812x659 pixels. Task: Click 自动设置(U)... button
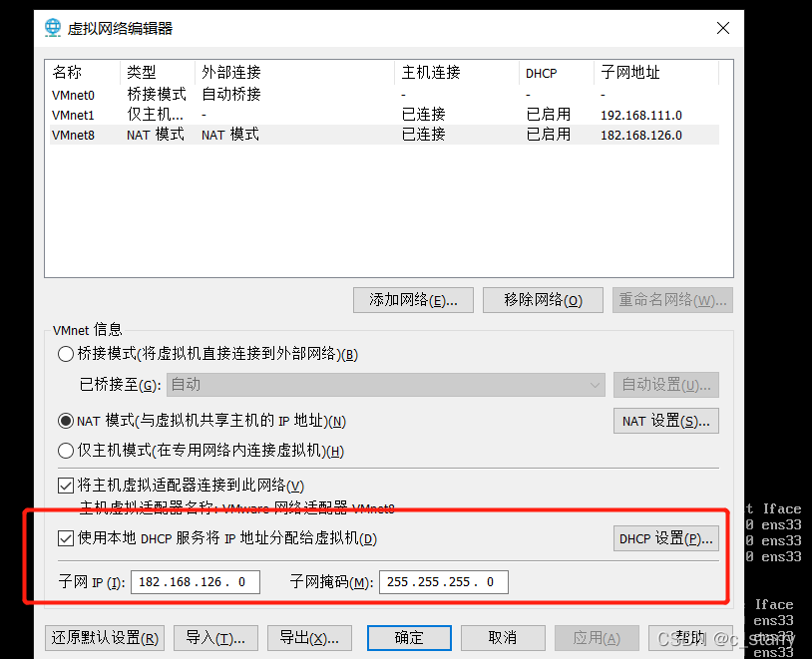coord(666,385)
